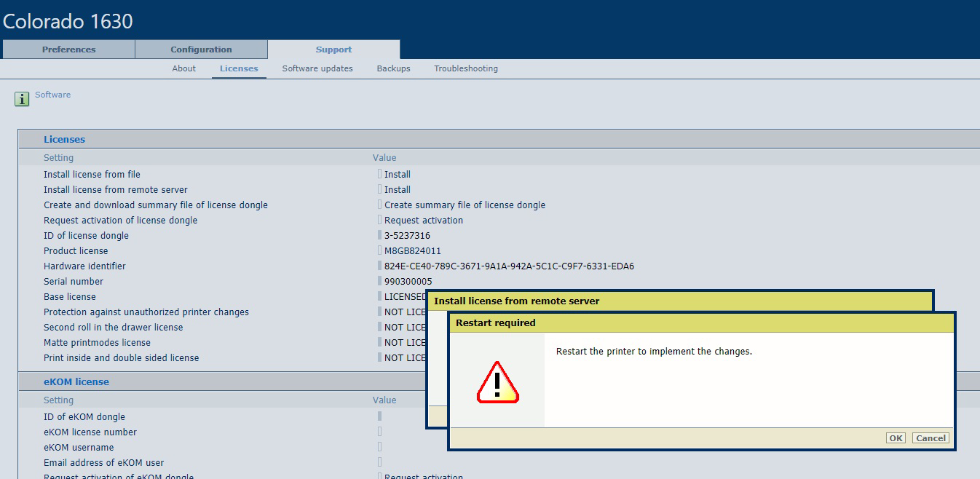
Task: Select product license value M8GB824011
Action: click(x=413, y=250)
